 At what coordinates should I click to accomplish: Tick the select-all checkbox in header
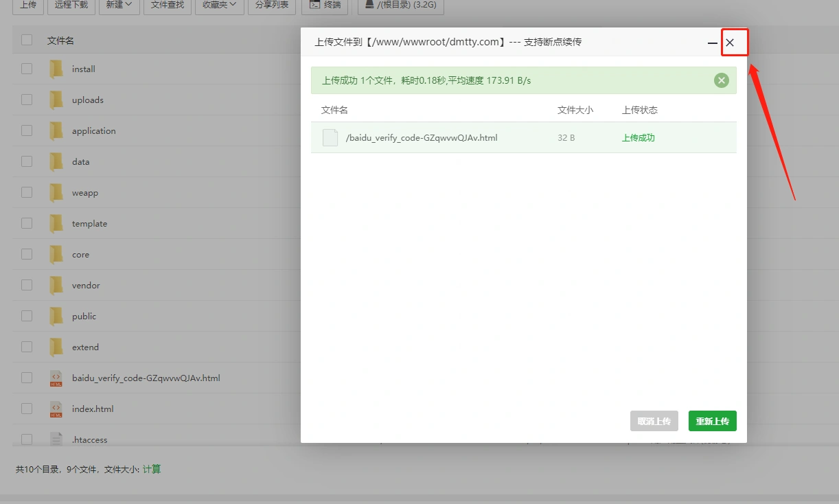point(27,41)
